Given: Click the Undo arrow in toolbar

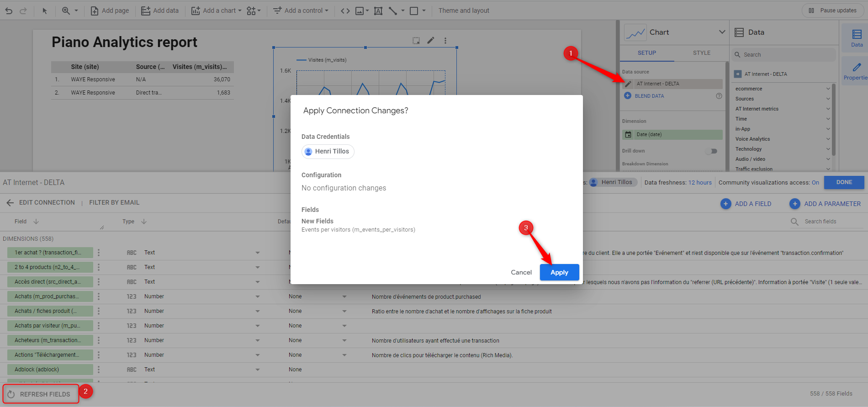Looking at the screenshot, I should pyautogui.click(x=9, y=11).
